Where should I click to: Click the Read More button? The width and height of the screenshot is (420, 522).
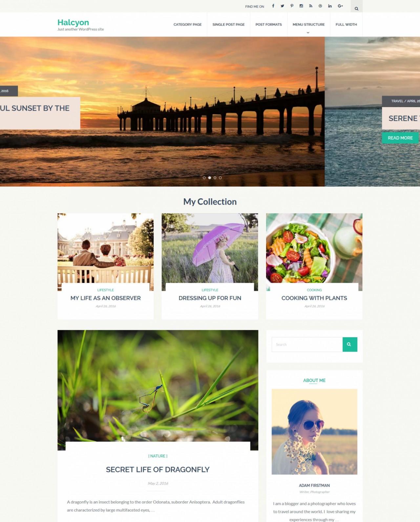pyautogui.click(x=400, y=138)
